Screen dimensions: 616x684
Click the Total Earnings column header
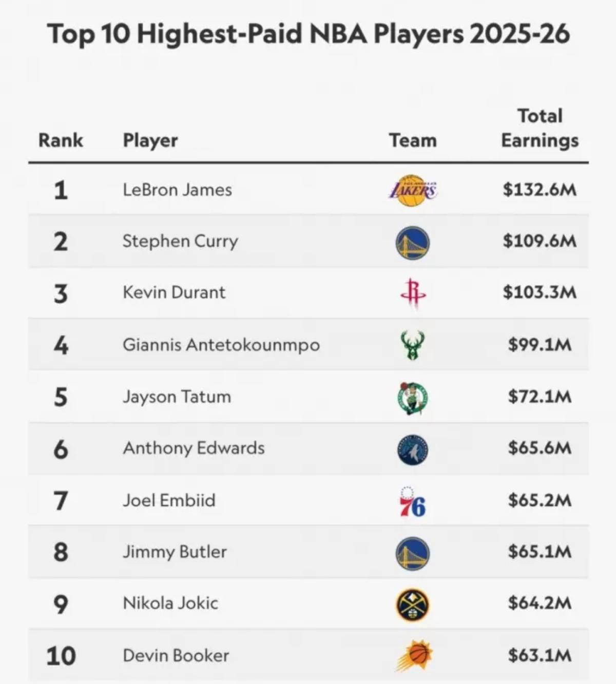(x=540, y=128)
